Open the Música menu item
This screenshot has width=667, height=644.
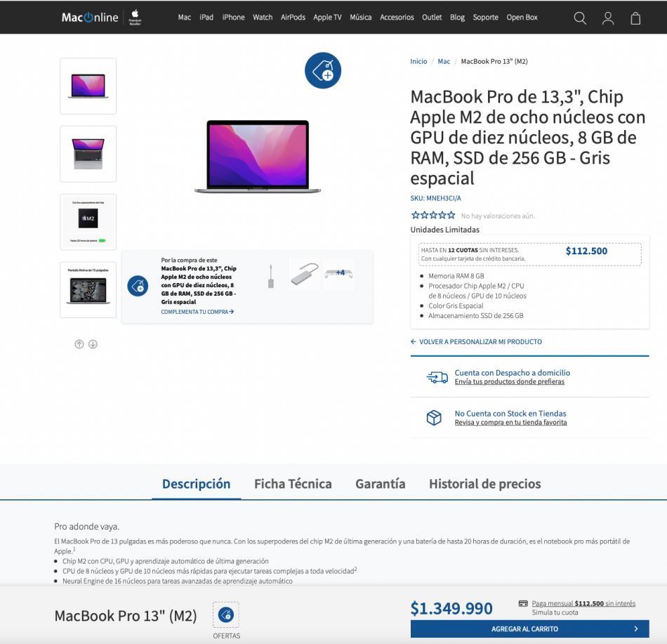point(360,18)
